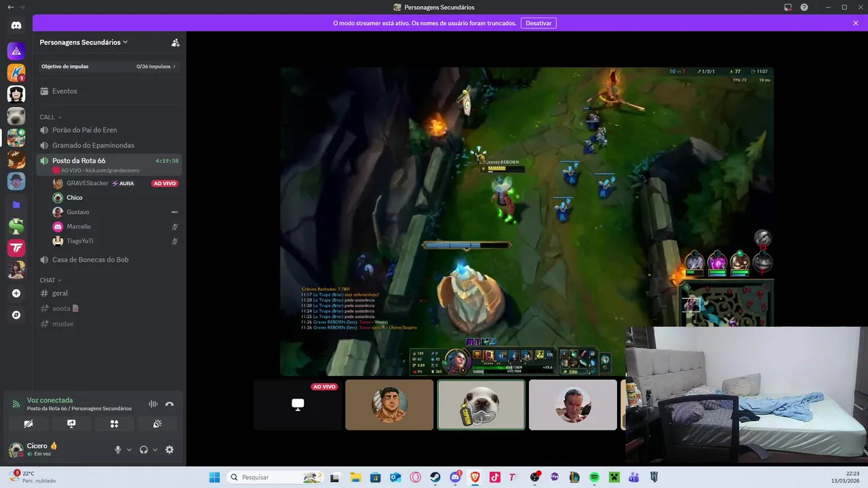Open the orange K server with notification
The image size is (868, 488).
pyautogui.click(x=16, y=73)
